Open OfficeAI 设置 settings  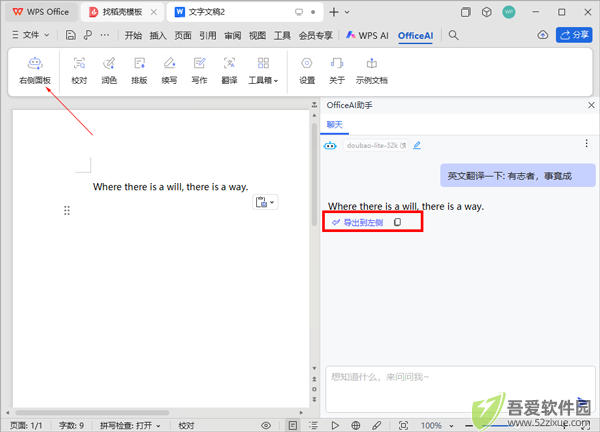coord(307,71)
